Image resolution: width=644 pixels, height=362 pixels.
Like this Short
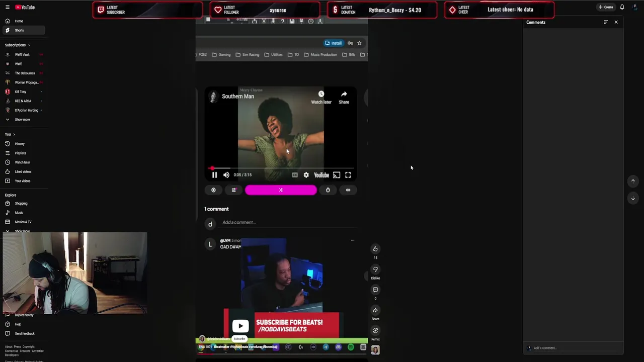[375, 249]
